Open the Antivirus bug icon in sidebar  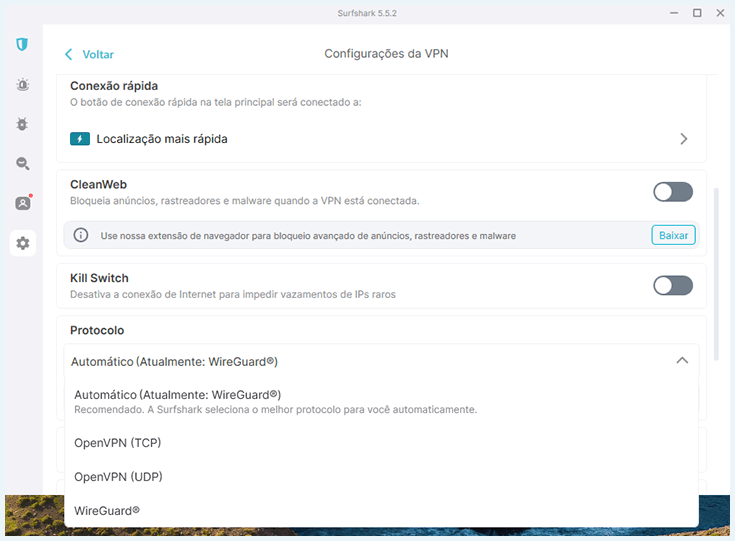[x=22, y=124]
